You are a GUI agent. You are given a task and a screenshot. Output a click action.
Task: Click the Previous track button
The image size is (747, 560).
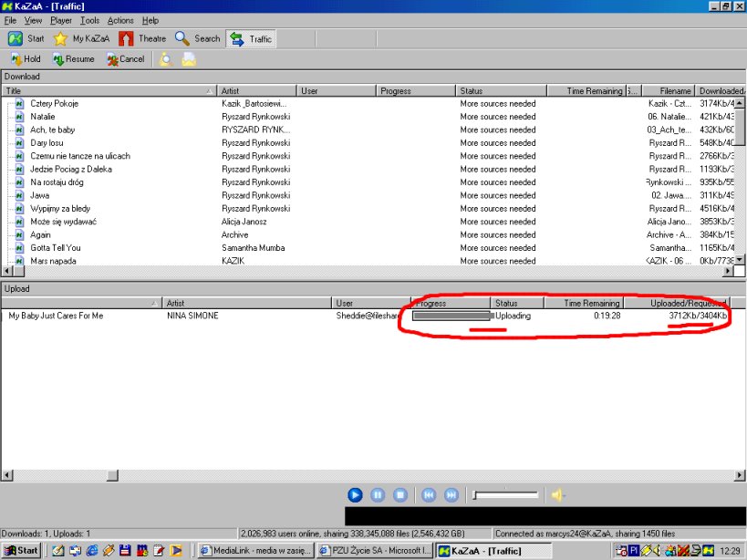[429, 495]
